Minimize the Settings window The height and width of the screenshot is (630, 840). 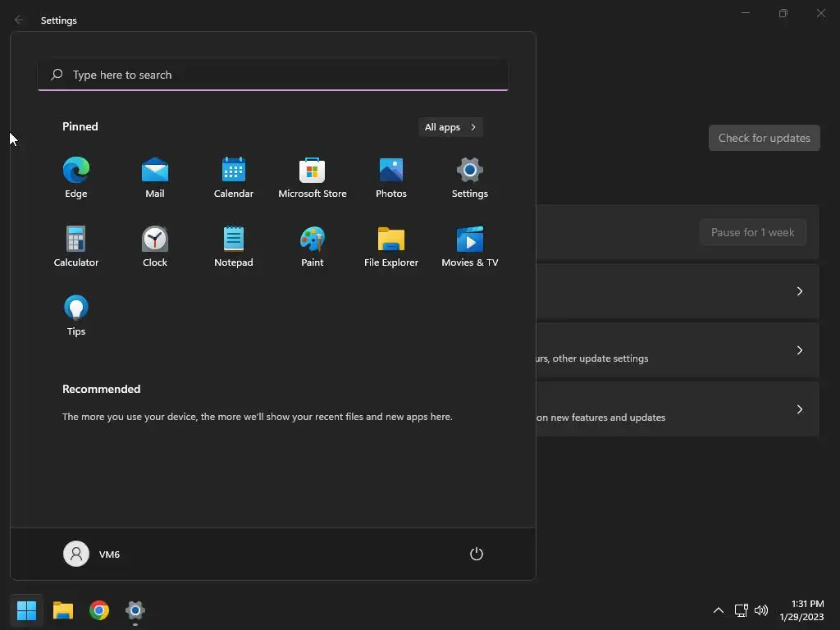coord(745,13)
